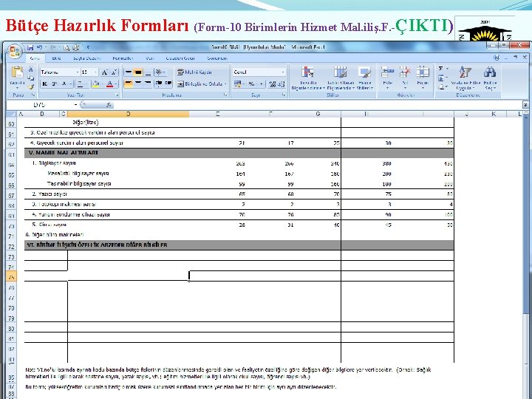Viewport: 532px width, 399px height.
Task: Open Hücre Stilleri cell styles gallery
Action: [x=365, y=78]
